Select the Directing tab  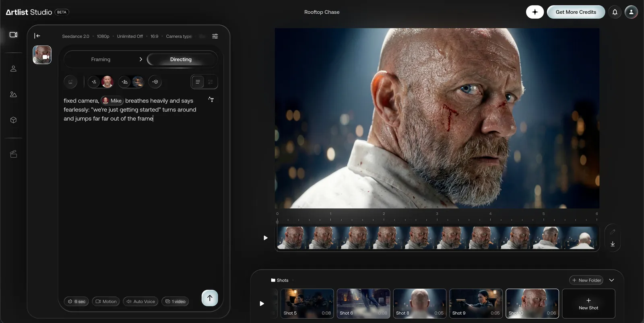click(181, 59)
